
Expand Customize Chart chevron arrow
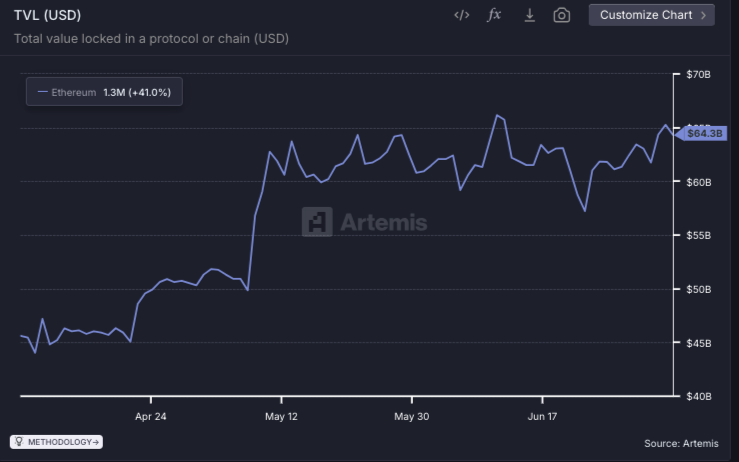click(703, 15)
